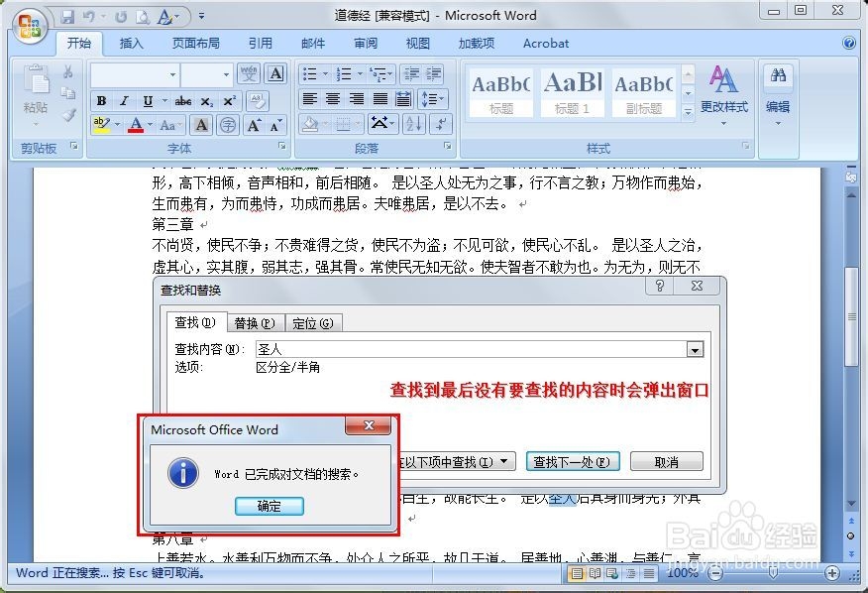
Task: Switch to the 页面布局 ribbon tab
Action: pyautogui.click(x=196, y=44)
